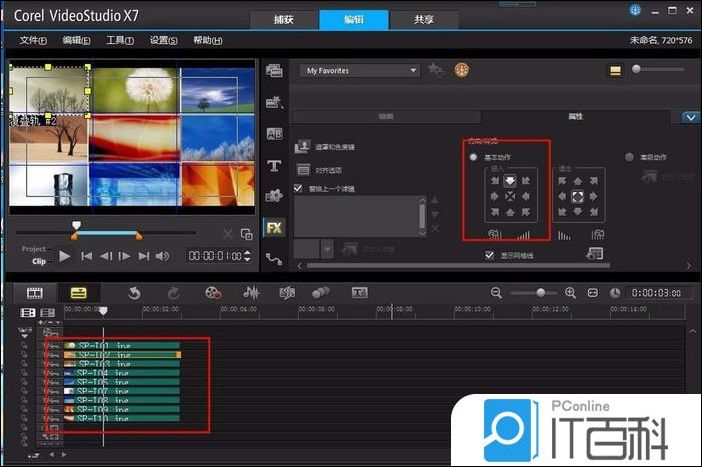This screenshot has width=702, height=467.
Task: Switch to the 共享 share tab
Action: (x=424, y=20)
